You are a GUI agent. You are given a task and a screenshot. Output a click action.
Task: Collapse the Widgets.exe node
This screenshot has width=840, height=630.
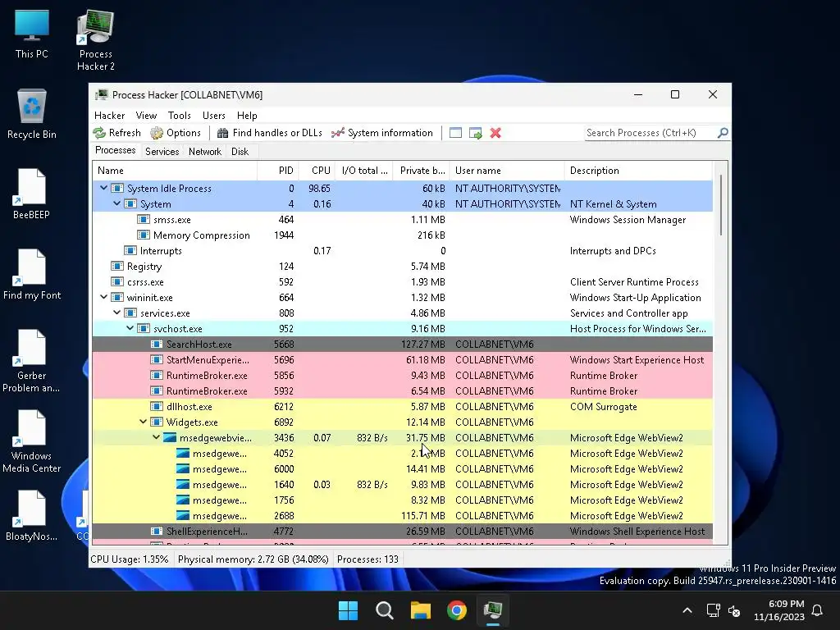(x=143, y=422)
